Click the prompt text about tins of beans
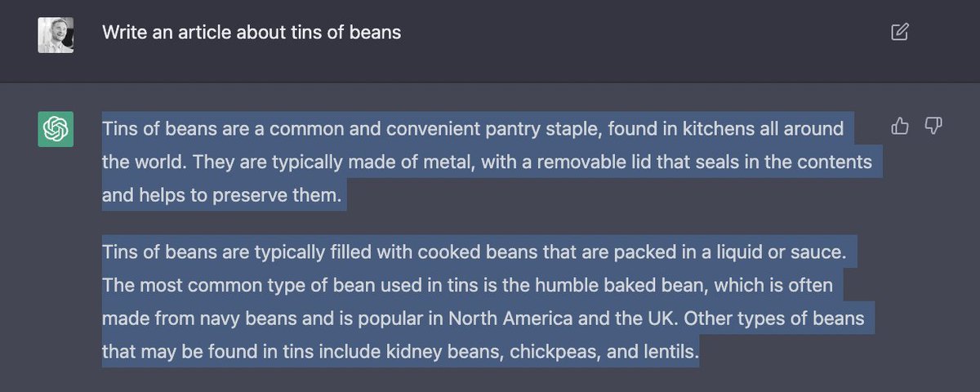The image size is (980, 392). pos(252,33)
